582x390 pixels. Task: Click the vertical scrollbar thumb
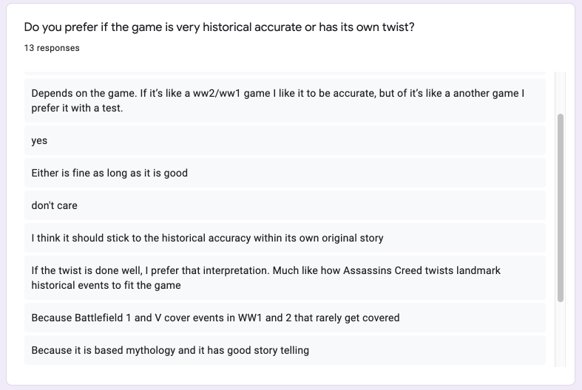(x=560, y=208)
